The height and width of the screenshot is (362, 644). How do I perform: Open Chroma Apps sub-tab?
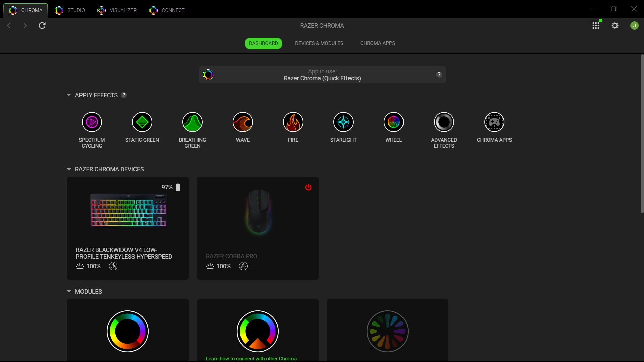(378, 43)
